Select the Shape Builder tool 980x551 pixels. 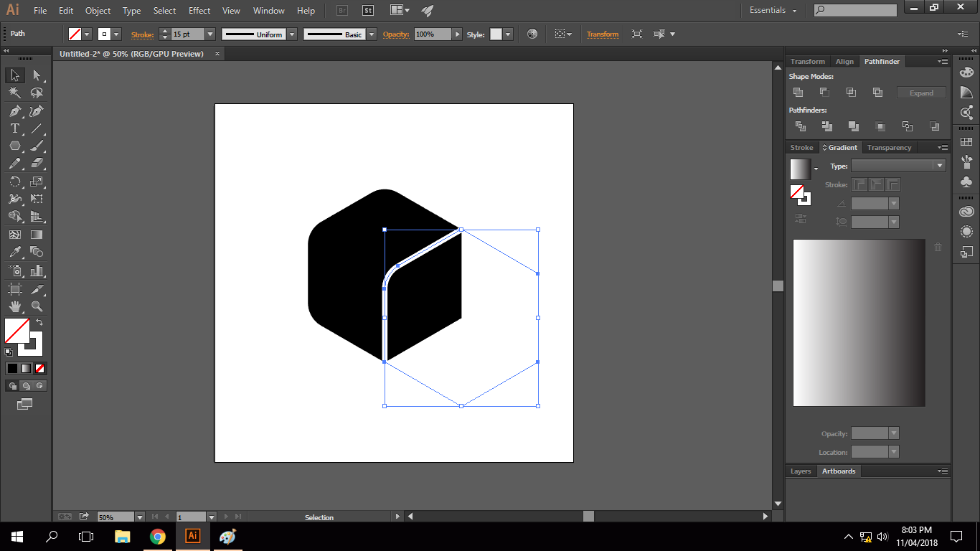tap(14, 217)
